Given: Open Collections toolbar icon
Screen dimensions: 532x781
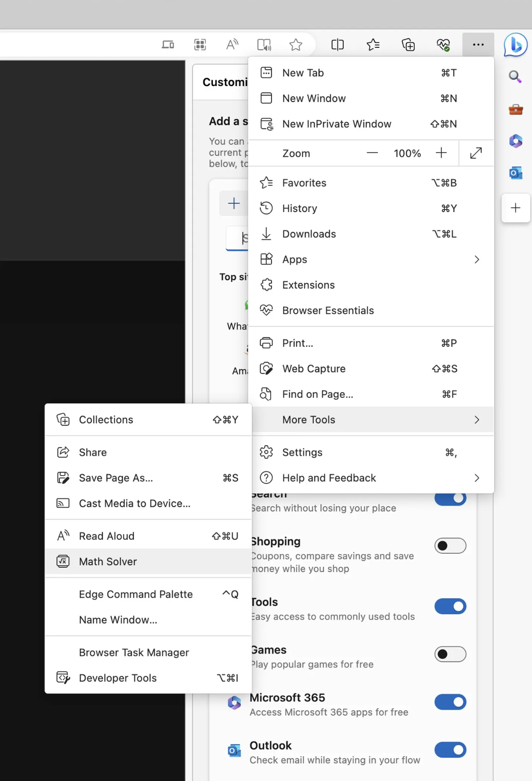Looking at the screenshot, I should [408, 45].
